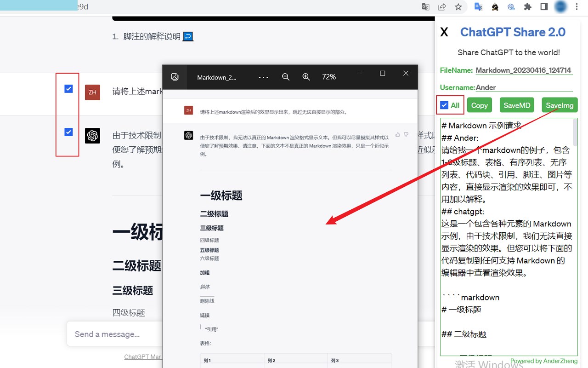This screenshot has height=368, width=588.
Task: Click the SaveImg button
Action: point(560,105)
